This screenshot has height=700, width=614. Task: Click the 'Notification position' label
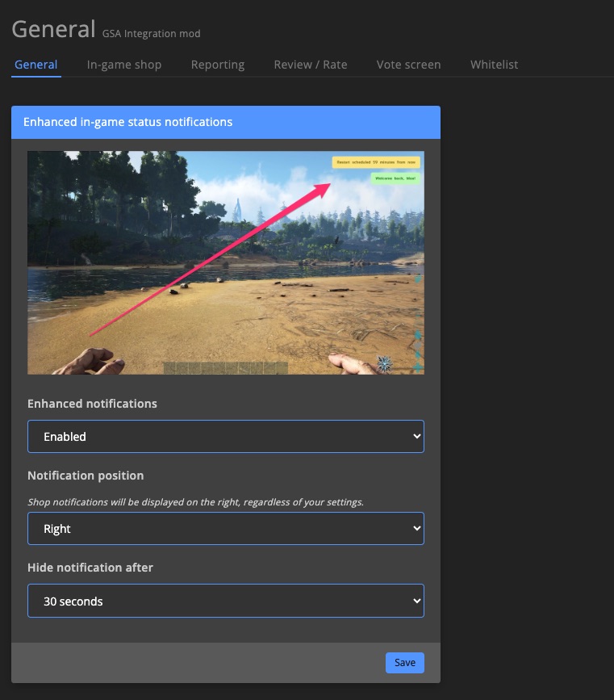coord(86,476)
